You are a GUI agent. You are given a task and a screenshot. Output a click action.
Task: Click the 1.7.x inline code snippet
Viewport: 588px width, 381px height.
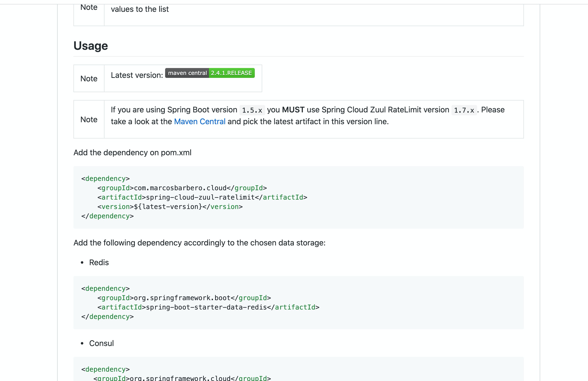click(x=464, y=110)
